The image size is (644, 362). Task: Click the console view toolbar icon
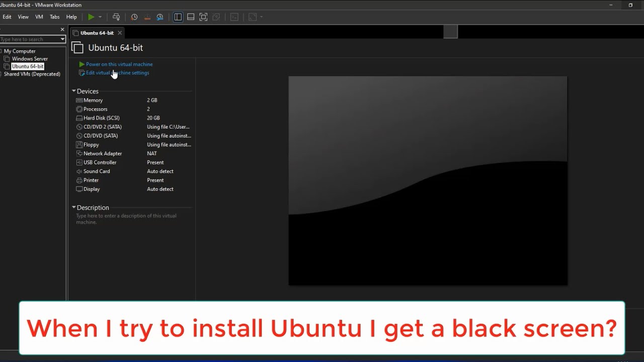[234, 17]
